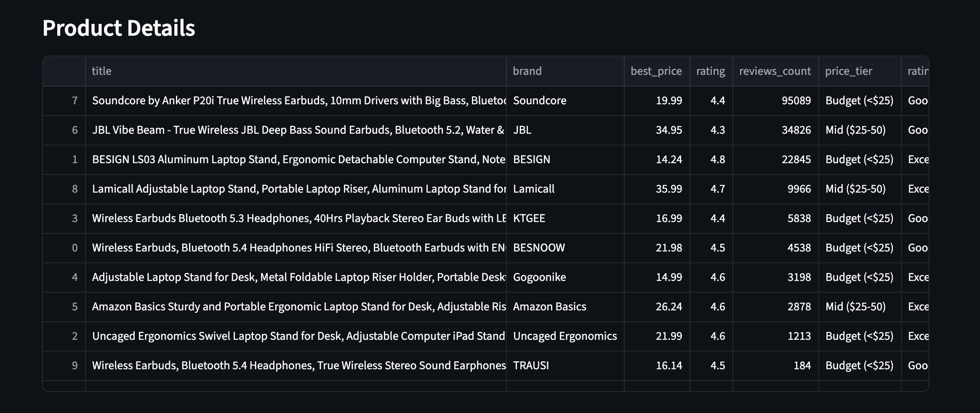Select the Amazon Basics laptop stand row
980x413 pixels.
(295, 307)
